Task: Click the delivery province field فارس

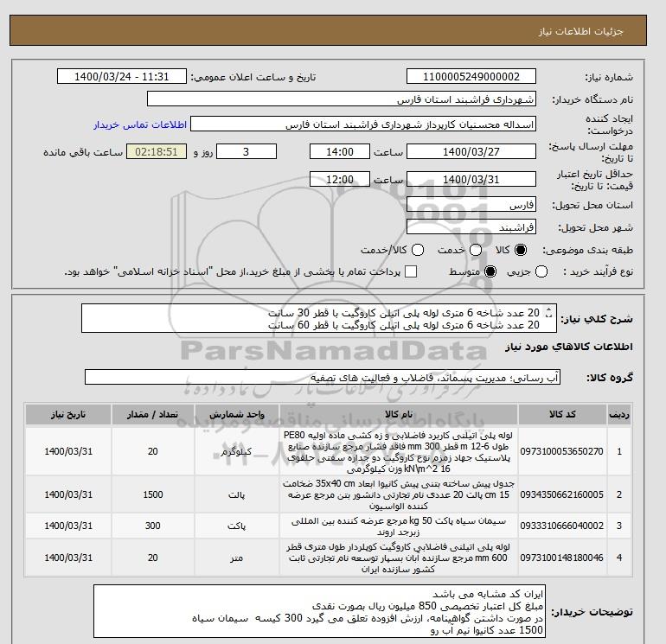Action: [471, 205]
